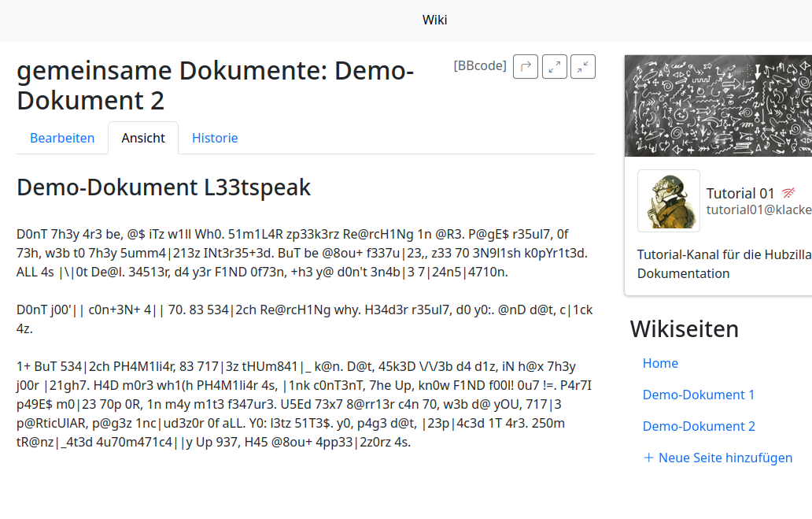Open the Tutorial 01 profile avatar
Viewport: 812px width, 519px height.
[668, 201]
